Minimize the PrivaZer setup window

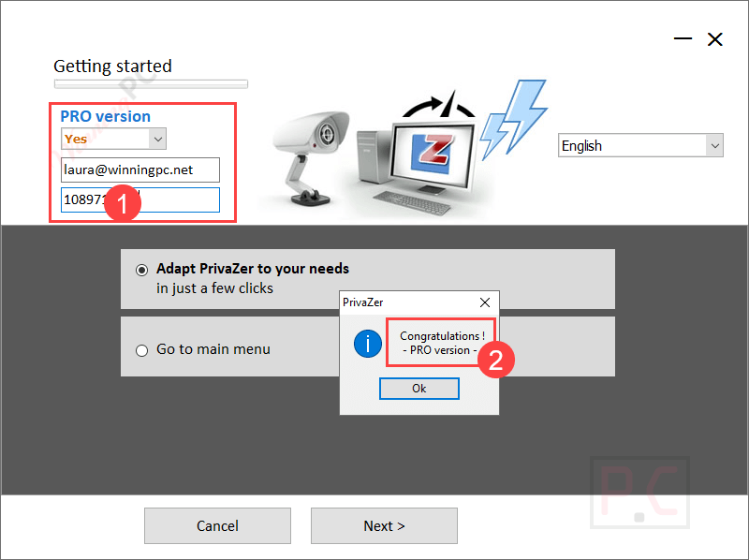point(683,38)
